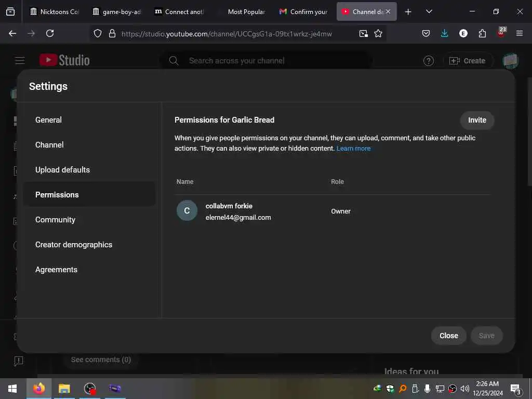Follow the Learn more link
The width and height of the screenshot is (532, 399).
[x=353, y=148]
